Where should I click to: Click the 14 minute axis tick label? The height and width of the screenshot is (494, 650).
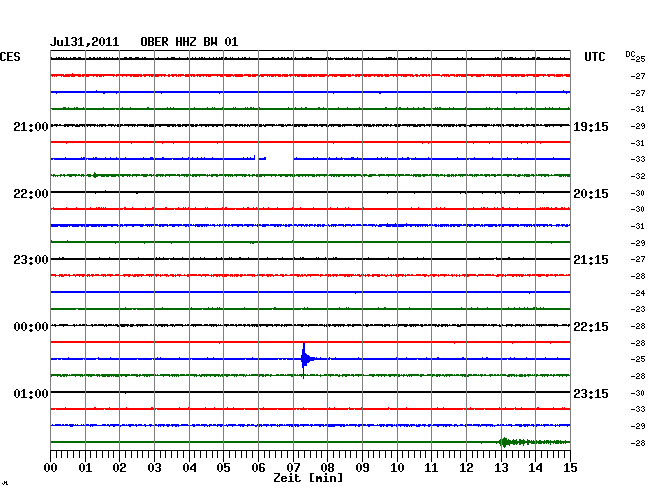coord(535,468)
